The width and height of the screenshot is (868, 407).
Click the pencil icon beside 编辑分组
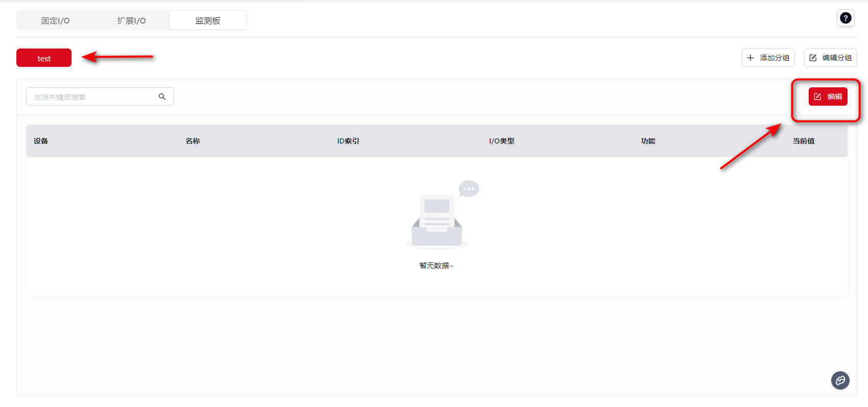pyautogui.click(x=813, y=58)
